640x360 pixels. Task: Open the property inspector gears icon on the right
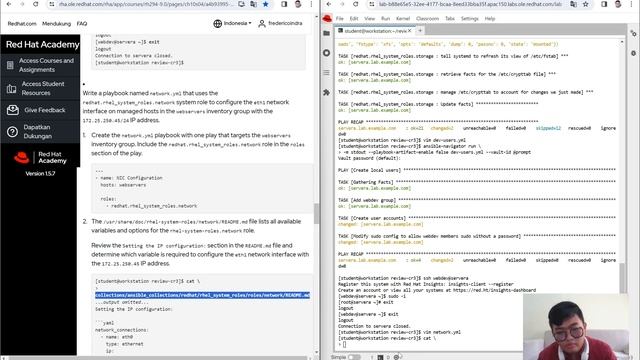point(633,34)
